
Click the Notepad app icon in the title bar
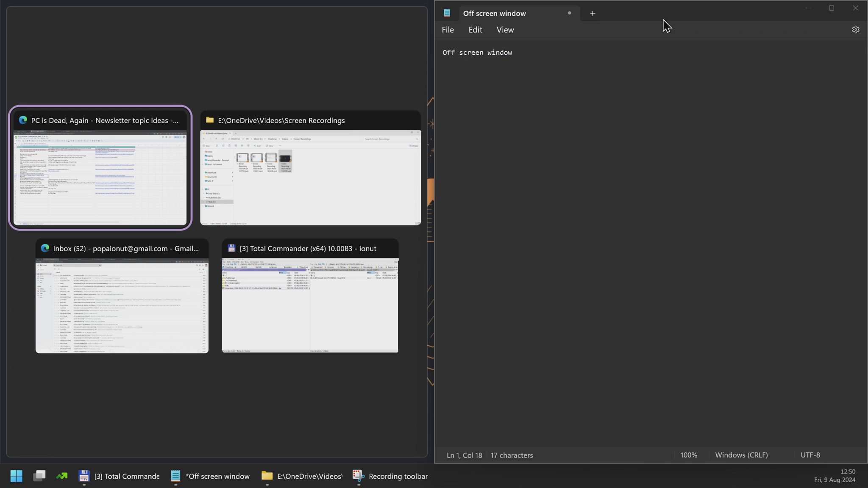point(447,13)
